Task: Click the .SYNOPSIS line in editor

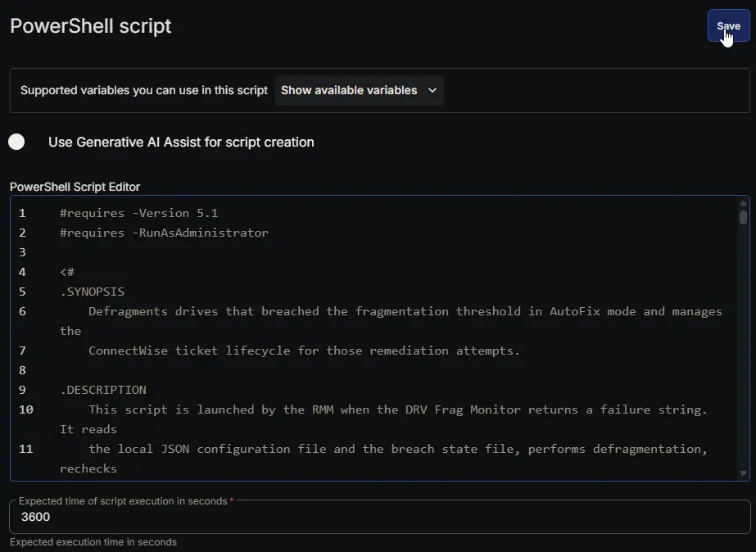Action: (x=92, y=292)
